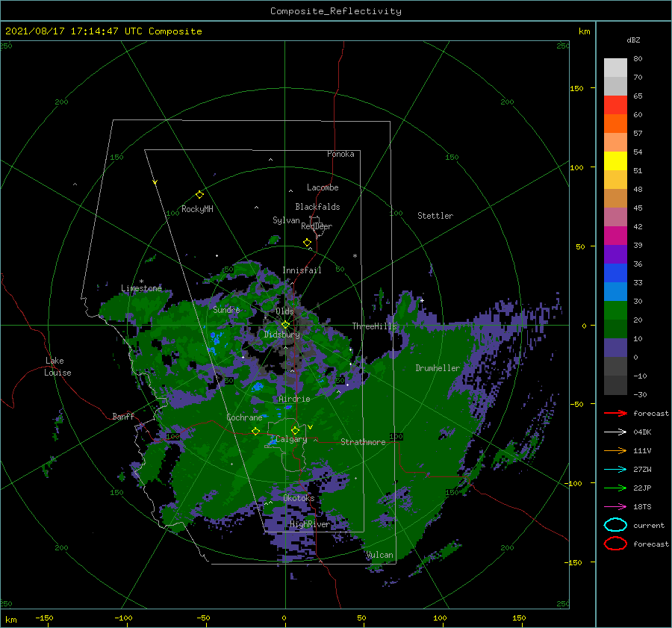Pick the red 60-65 dBZ swatch

(615, 105)
